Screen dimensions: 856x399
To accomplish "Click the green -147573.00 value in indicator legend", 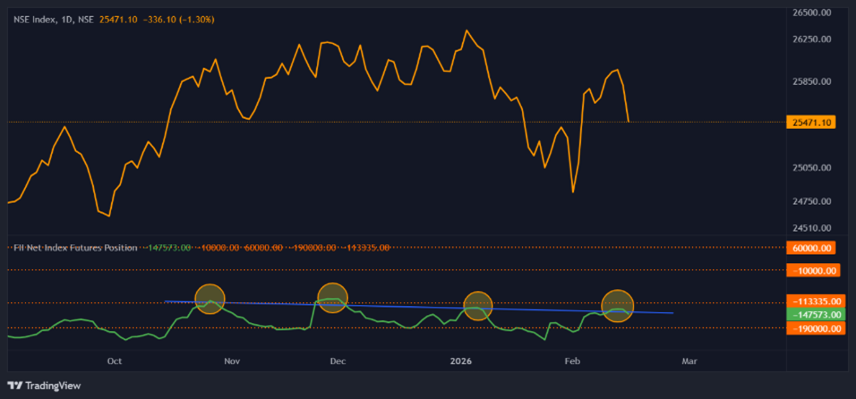I will (169, 248).
